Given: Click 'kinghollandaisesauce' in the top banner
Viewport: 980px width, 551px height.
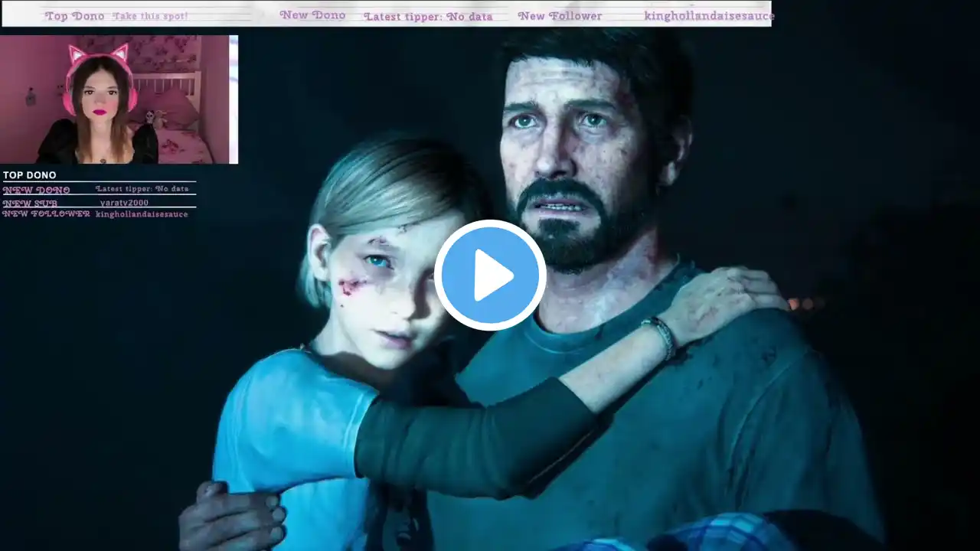Looking at the screenshot, I should pyautogui.click(x=709, y=16).
